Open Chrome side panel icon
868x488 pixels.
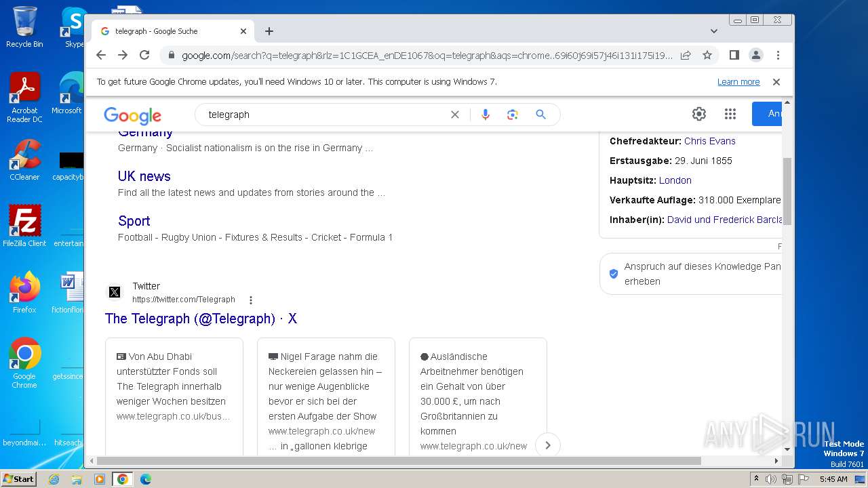click(734, 55)
